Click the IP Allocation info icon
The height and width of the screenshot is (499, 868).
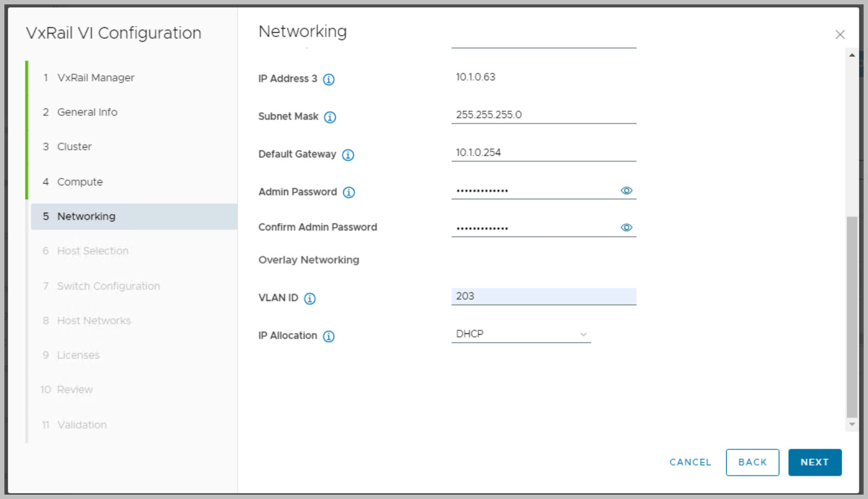pyautogui.click(x=329, y=336)
